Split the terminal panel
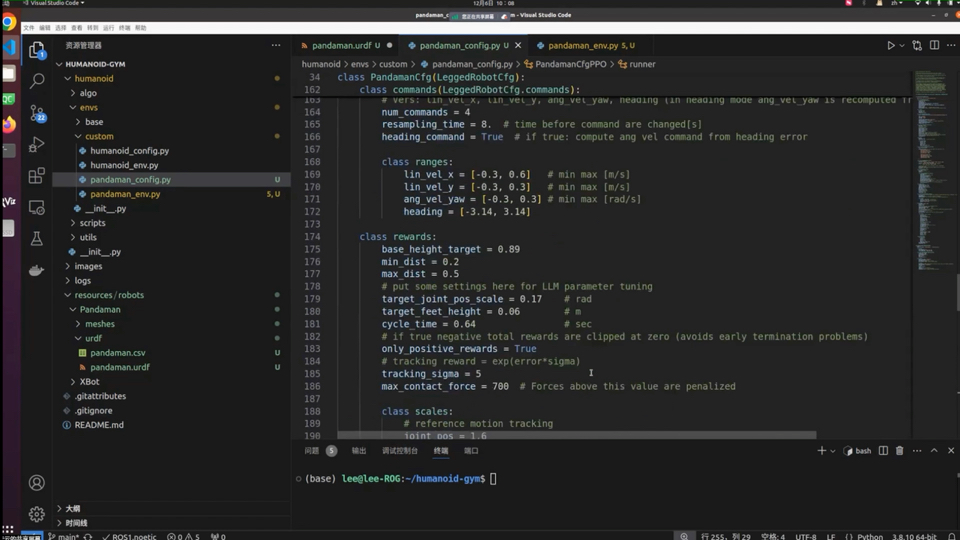 click(x=883, y=451)
